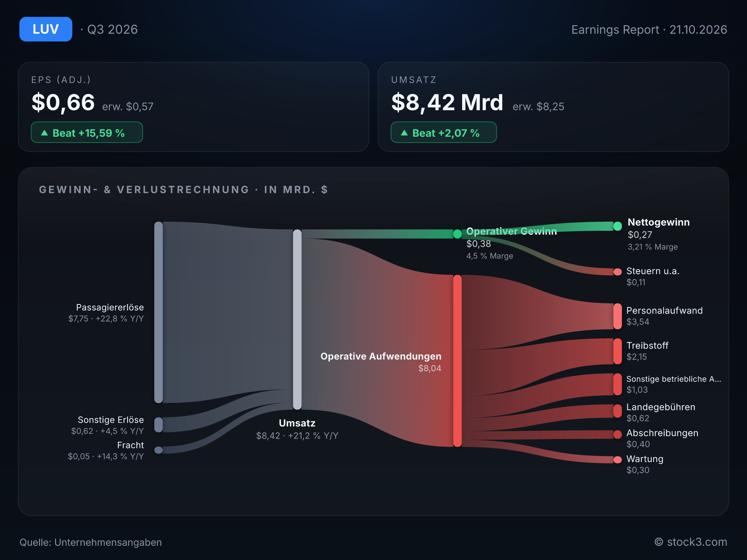Image resolution: width=747 pixels, height=560 pixels.
Task: Click the Treibstoff $2,15 value
Action: 636,357
